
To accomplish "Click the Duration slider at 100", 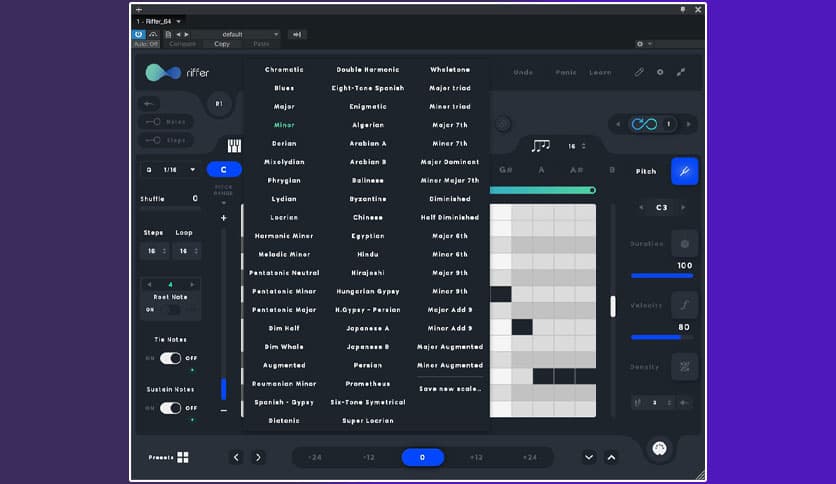I will pyautogui.click(x=662, y=276).
